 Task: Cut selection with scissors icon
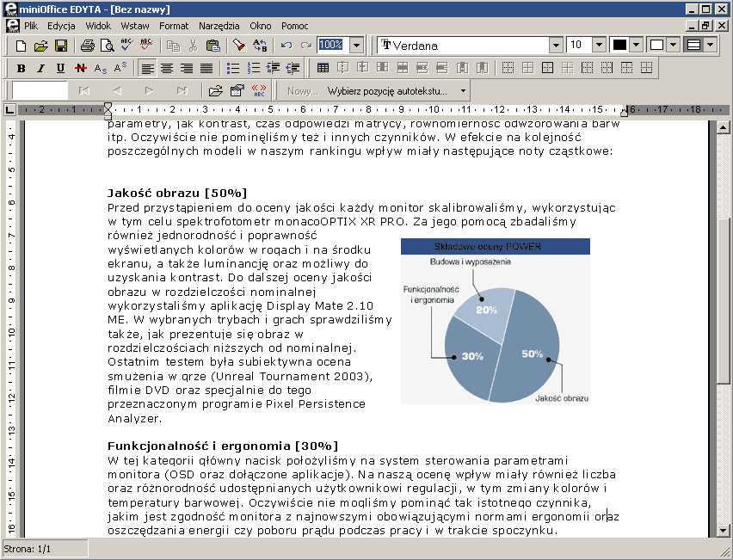tap(193, 46)
